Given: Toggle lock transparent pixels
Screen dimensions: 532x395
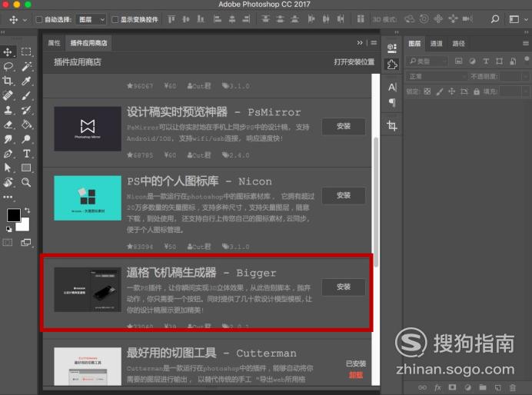Looking at the screenshot, I should tap(427, 91).
